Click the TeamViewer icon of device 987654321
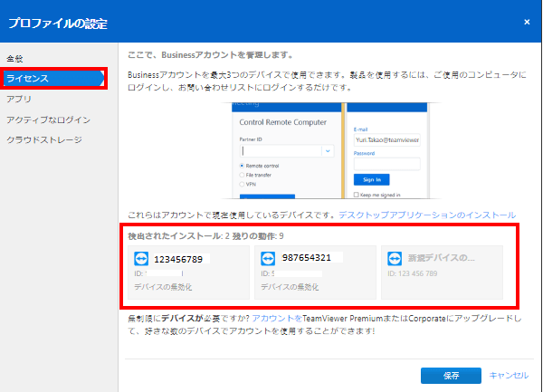The image size is (543, 392). click(268, 258)
